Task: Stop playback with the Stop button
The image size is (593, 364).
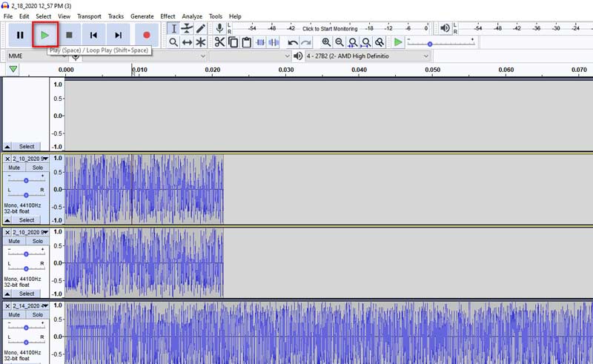Action: 69,34
